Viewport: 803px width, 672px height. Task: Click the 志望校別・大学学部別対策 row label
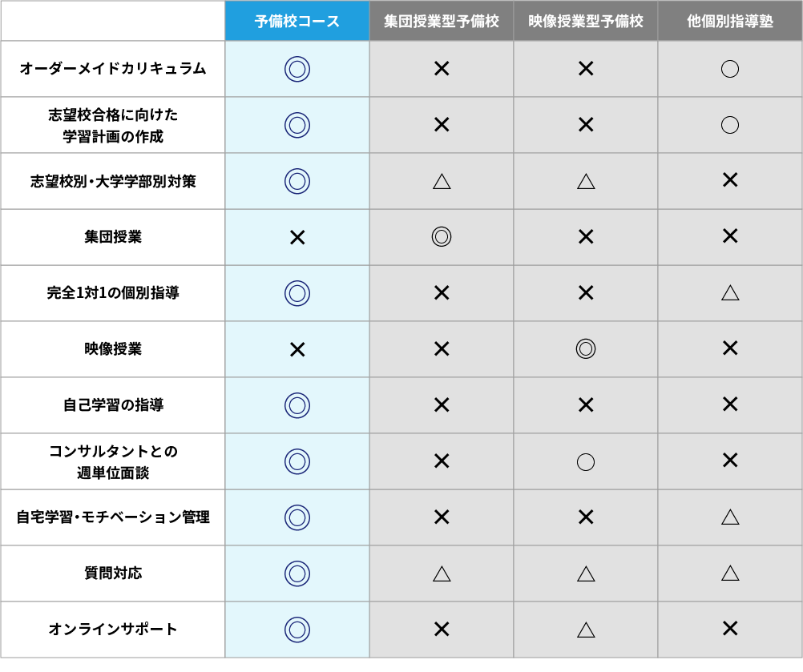[113, 181]
